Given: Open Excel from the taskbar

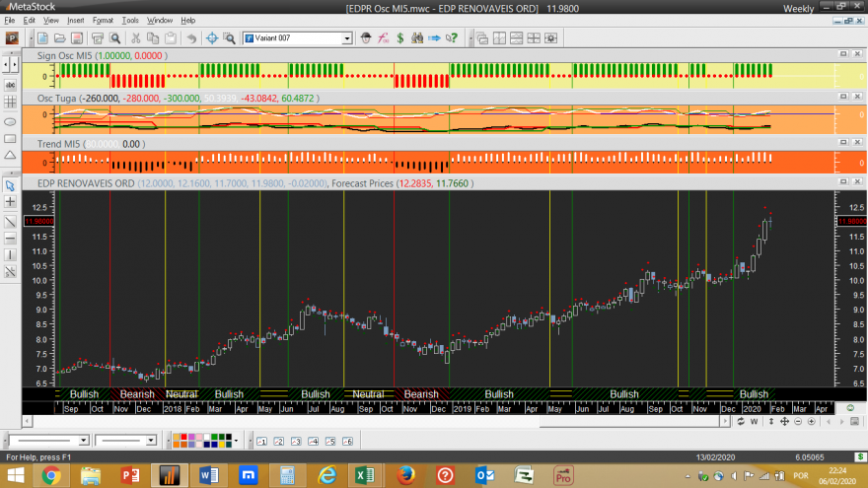Looking at the screenshot, I should pos(365,475).
